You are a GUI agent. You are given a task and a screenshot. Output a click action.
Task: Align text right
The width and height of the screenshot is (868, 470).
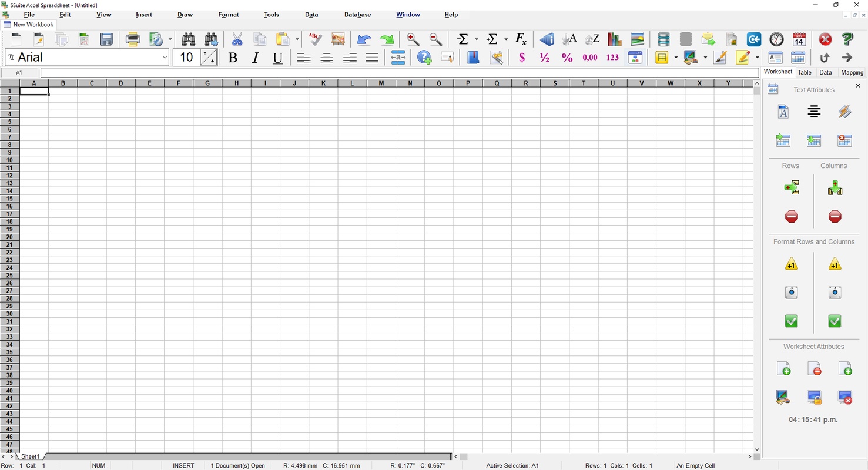(x=350, y=58)
